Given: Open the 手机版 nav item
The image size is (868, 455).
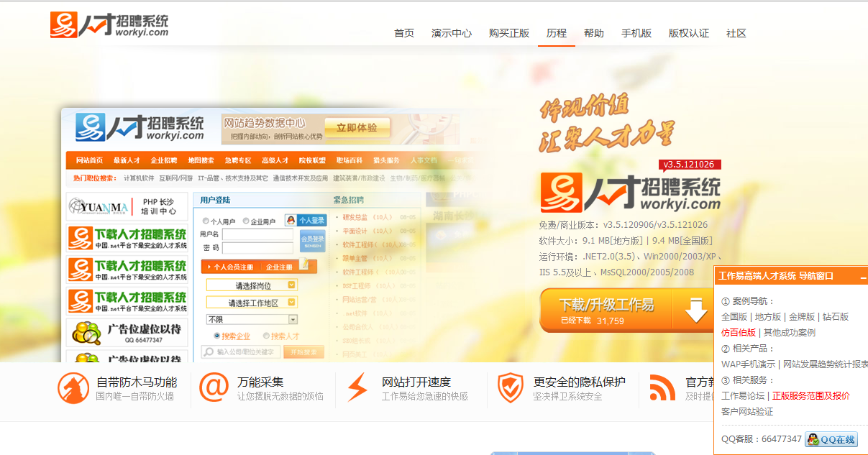Looking at the screenshot, I should 636,33.
